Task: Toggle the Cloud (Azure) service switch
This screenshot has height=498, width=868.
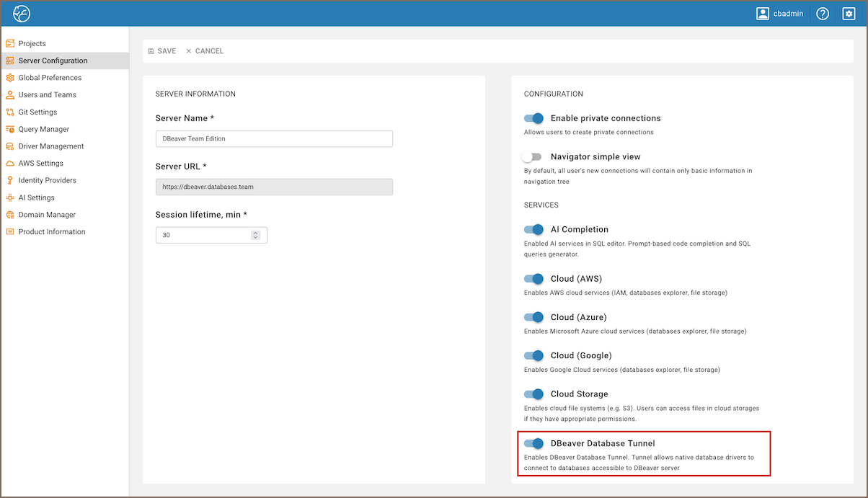Action: pyautogui.click(x=533, y=317)
